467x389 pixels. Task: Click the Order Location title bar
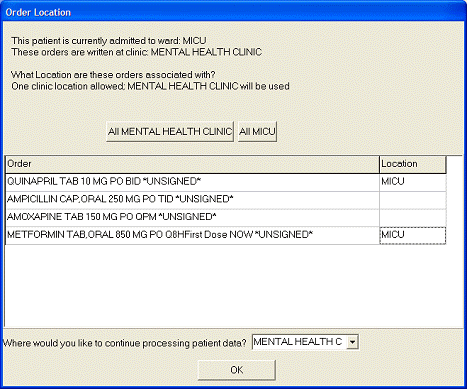(x=233, y=12)
